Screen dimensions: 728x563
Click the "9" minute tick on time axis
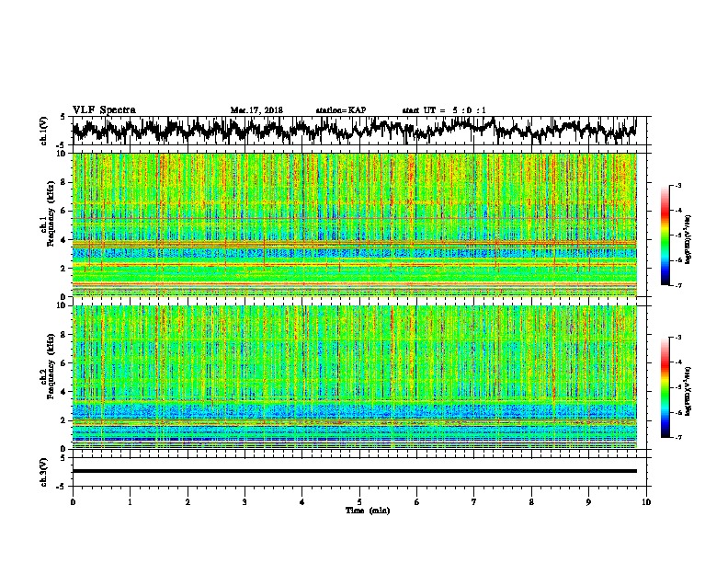(x=588, y=502)
